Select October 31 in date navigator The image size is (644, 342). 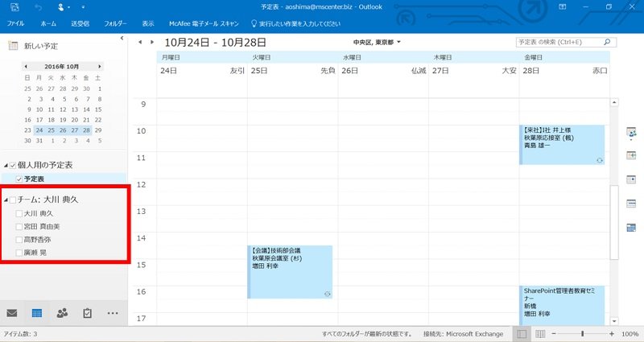tap(39, 140)
